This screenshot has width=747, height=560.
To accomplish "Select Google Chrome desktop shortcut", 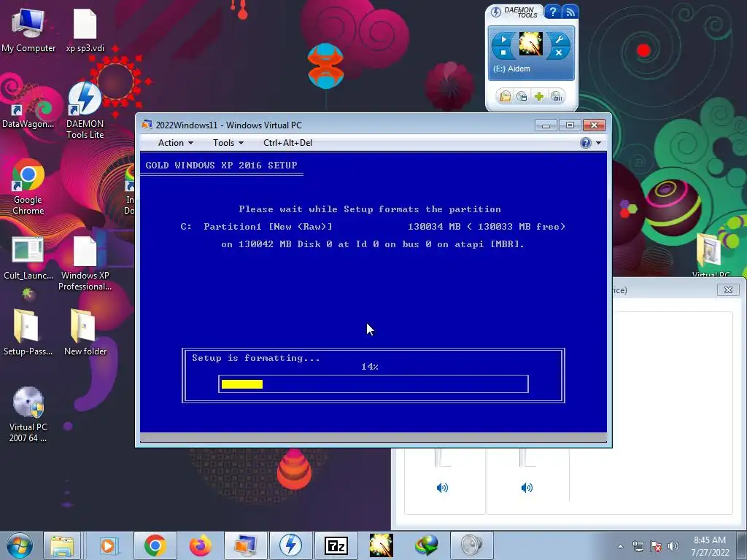I will 28,187.
